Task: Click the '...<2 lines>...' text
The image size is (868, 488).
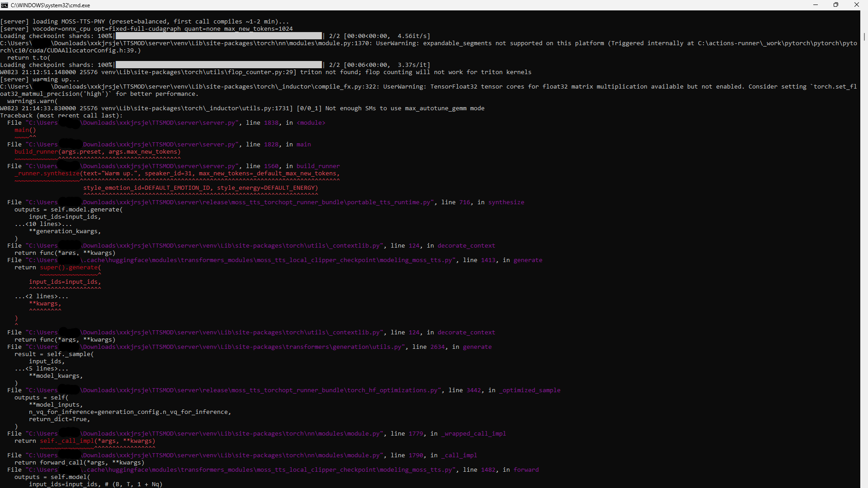Action: (42, 296)
